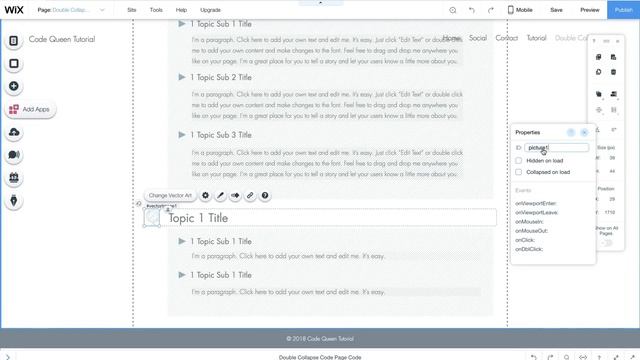Open the Blog/chat sidebar panel
The width and height of the screenshot is (640, 360).
coord(13,155)
